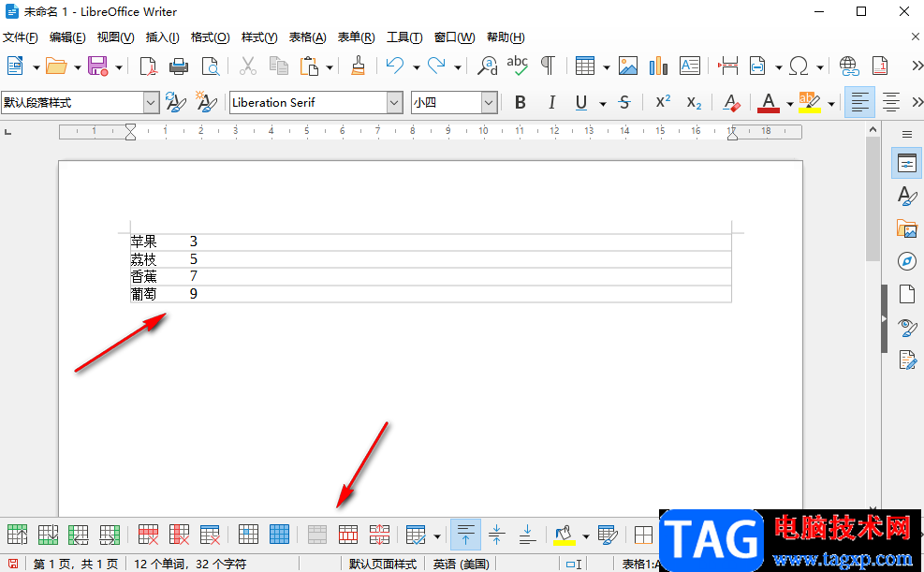Click the Special Character omega icon
The width and height of the screenshot is (924, 572).
(799, 66)
